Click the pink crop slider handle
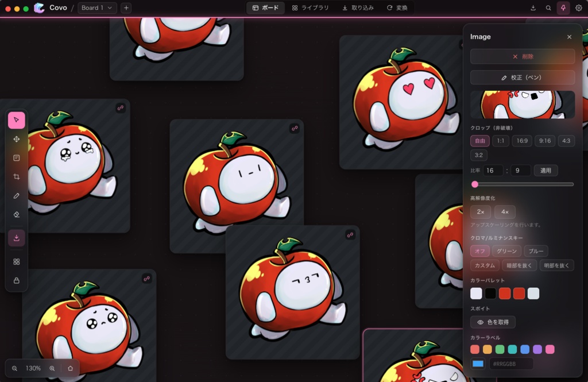 (475, 184)
